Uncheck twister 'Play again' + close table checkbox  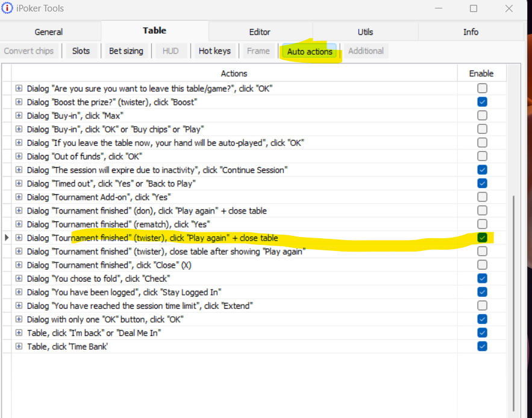pos(482,238)
